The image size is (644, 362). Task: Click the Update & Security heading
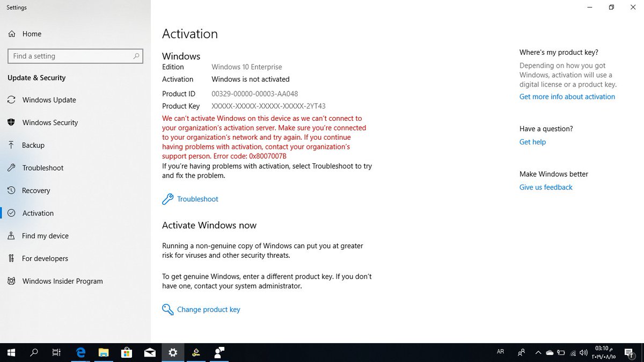click(x=36, y=78)
